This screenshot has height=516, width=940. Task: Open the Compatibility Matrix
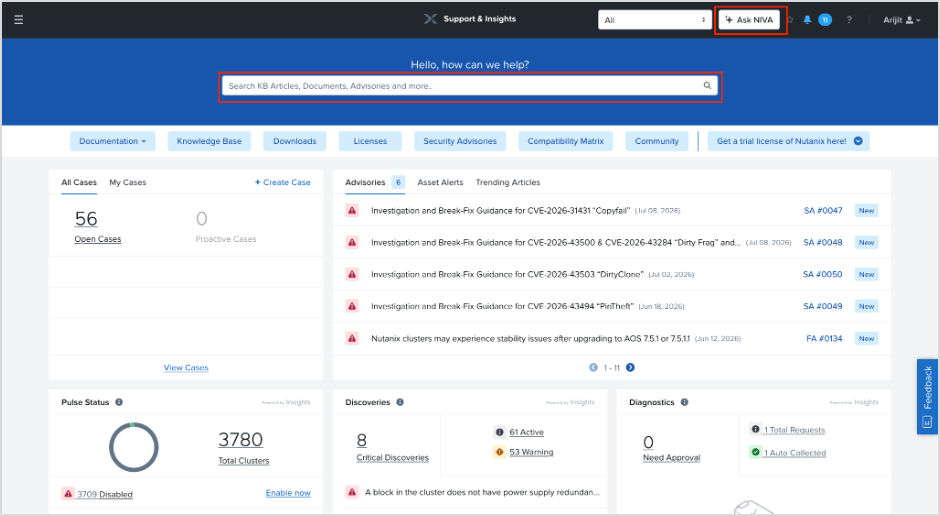click(x=565, y=141)
